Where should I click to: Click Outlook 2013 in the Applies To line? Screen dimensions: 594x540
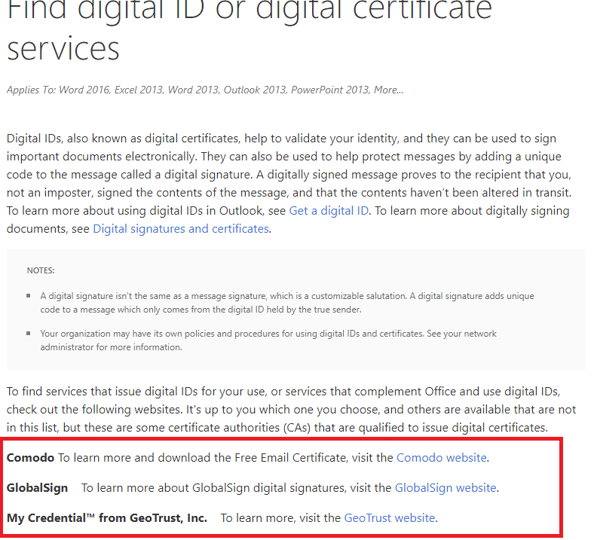tap(255, 90)
